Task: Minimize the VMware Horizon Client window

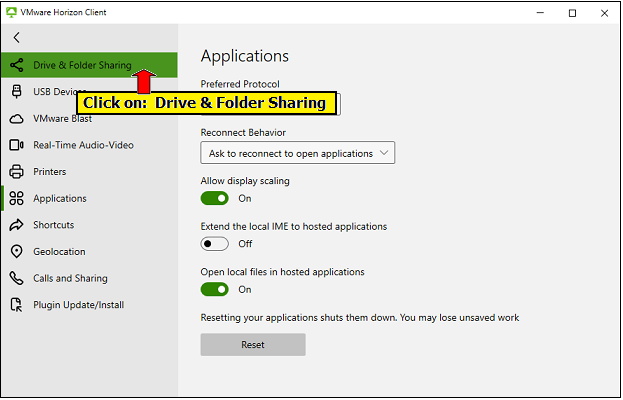Action: (540, 13)
